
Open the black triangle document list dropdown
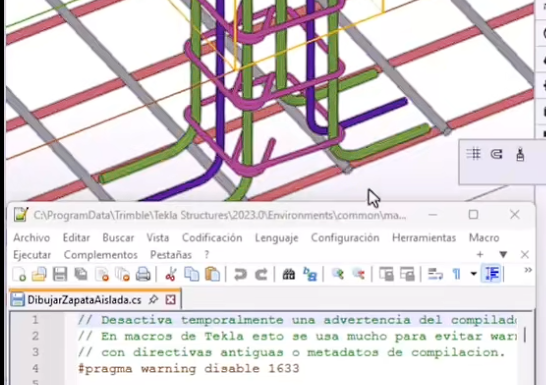pyautogui.click(x=503, y=254)
